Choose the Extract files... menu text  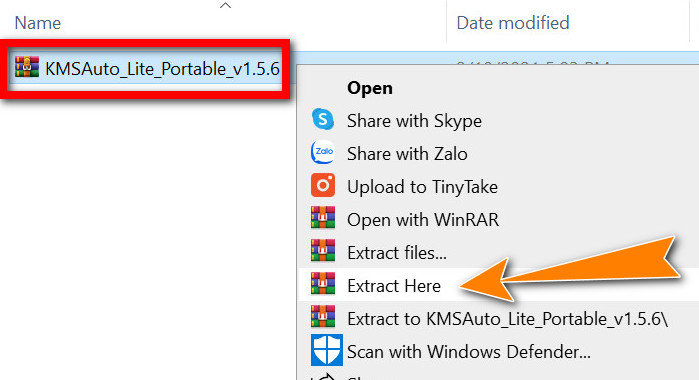tap(397, 253)
